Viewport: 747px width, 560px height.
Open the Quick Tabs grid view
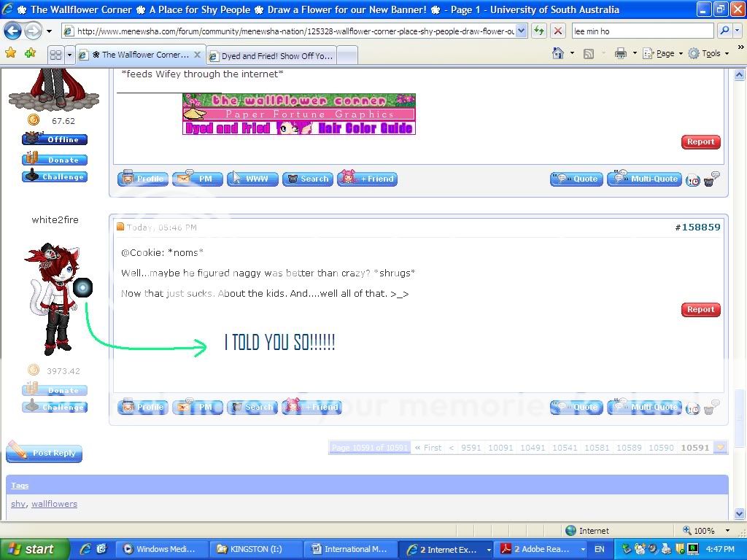55,55
